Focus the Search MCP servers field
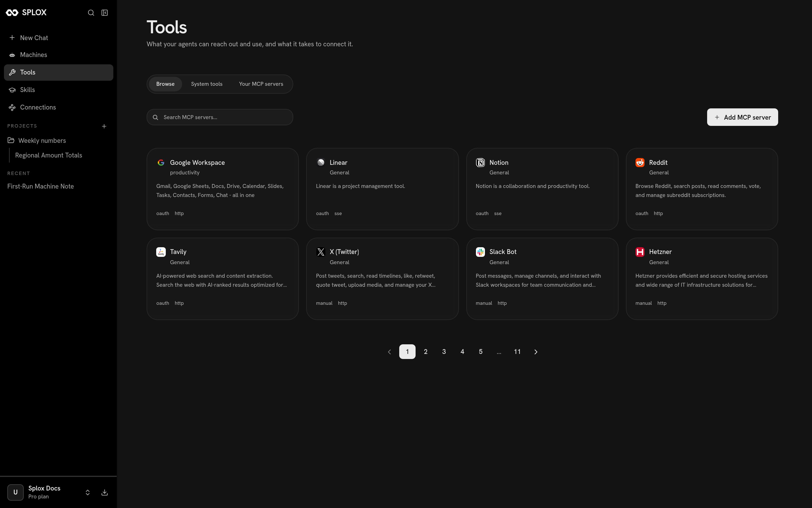Screen dimensions: 812x508 point(220,117)
